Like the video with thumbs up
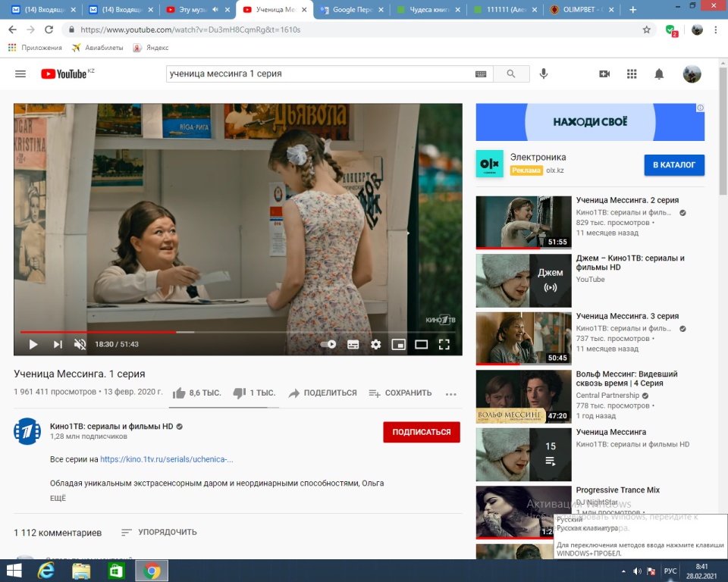This screenshot has width=728, height=582. pos(197,393)
